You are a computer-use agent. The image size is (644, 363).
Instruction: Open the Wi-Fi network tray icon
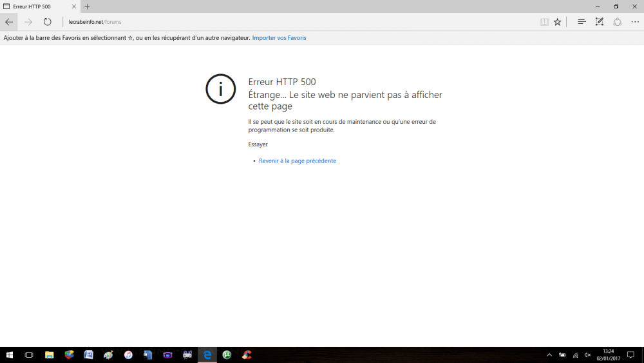click(x=575, y=355)
